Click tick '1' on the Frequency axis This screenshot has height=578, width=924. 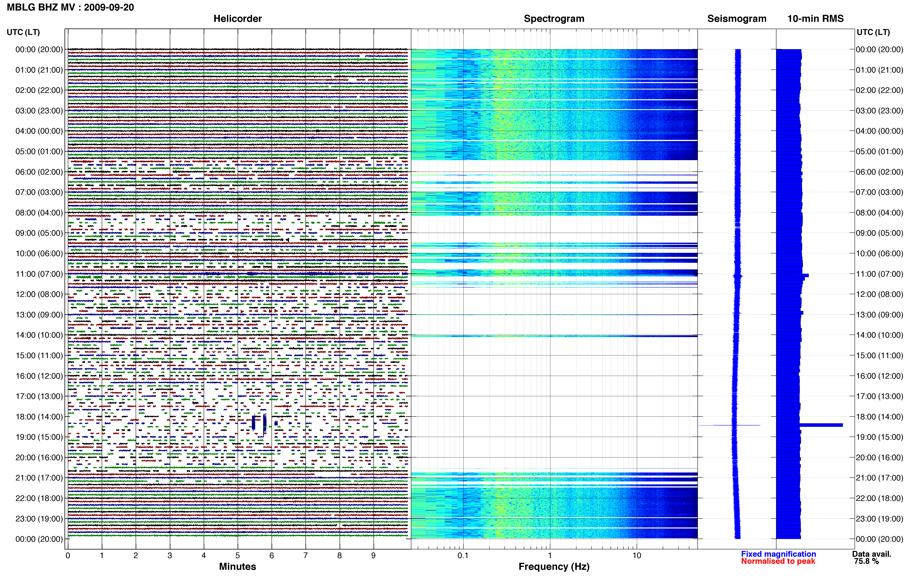click(x=550, y=555)
